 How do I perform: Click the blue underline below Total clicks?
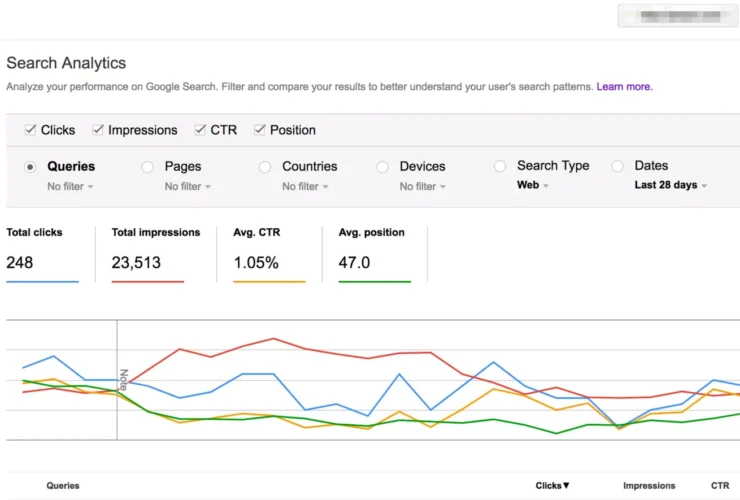(x=42, y=282)
